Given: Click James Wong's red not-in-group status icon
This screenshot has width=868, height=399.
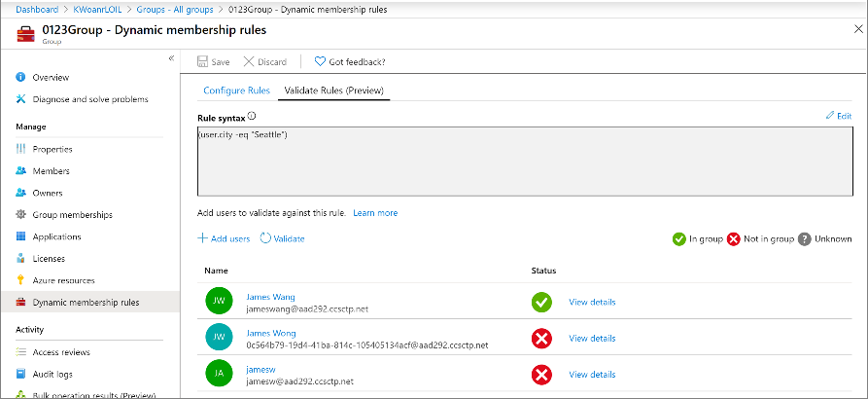Looking at the screenshot, I should (x=541, y=339).
